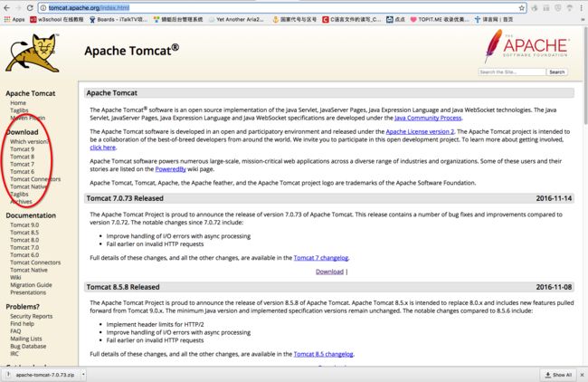Viewport: 588px width, 382px height.
Task: Open the Tomcat 8.5 changelog link
Action: tap(323, 354)
